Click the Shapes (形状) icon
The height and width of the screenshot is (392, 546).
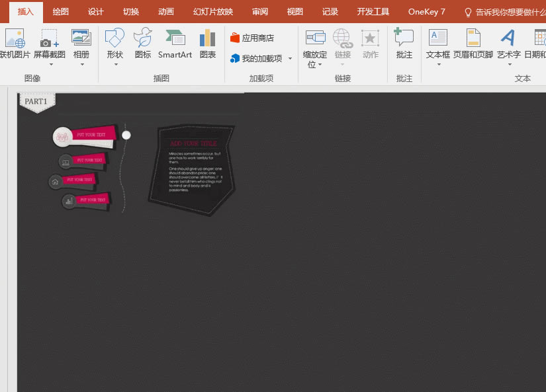click(115, 38)
